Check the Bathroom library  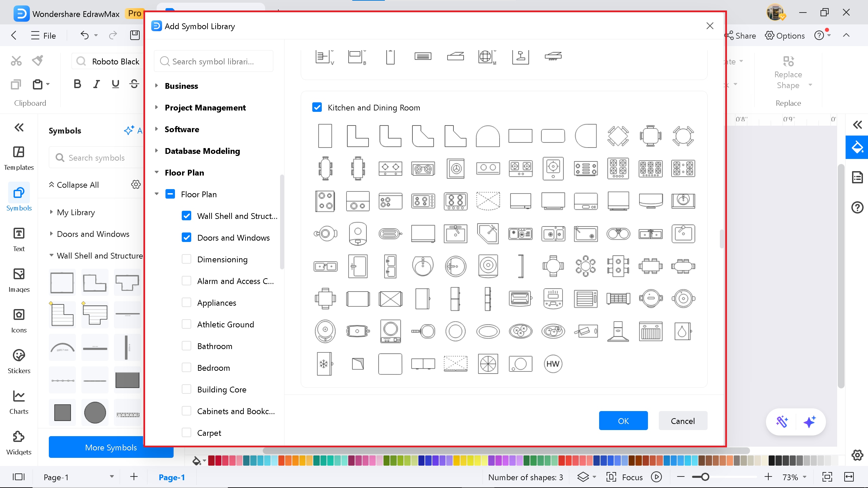tap(186, 346)
